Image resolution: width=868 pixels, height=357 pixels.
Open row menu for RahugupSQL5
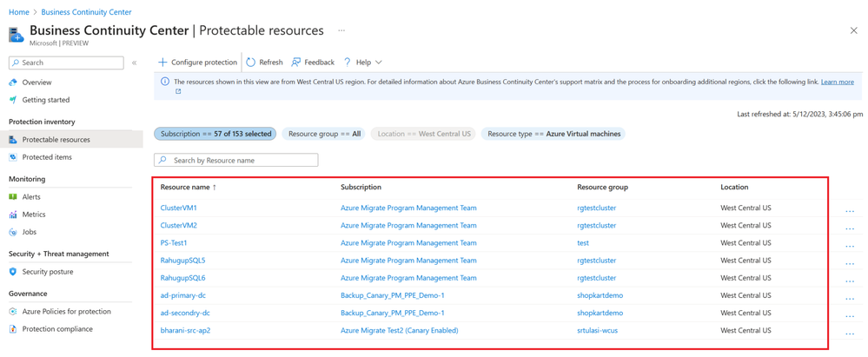851,263
